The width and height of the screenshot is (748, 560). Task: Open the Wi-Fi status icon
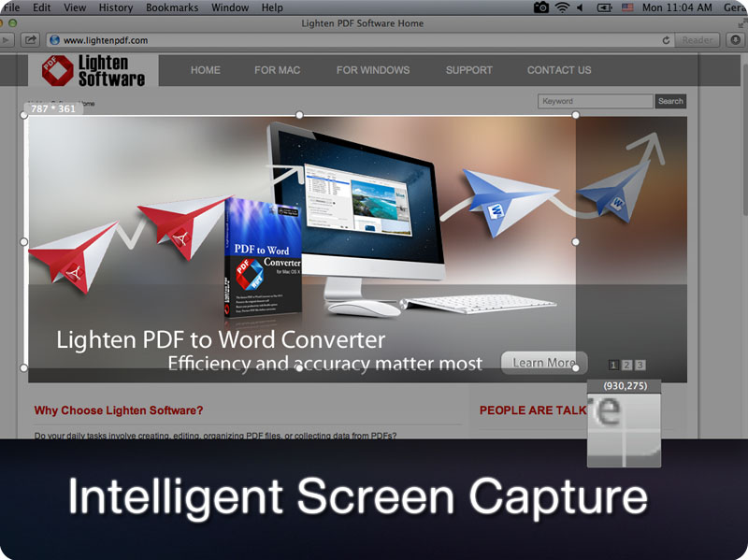point(563,7)
